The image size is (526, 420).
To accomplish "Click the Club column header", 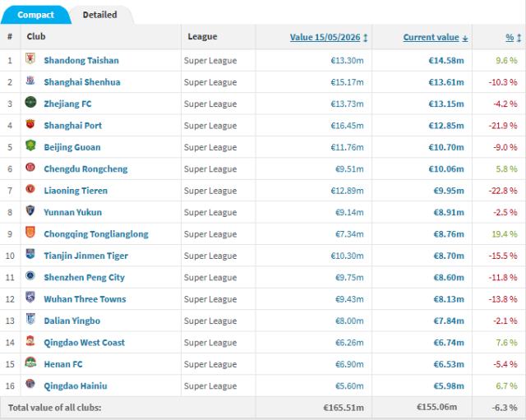I will click(x=36, y=36).
